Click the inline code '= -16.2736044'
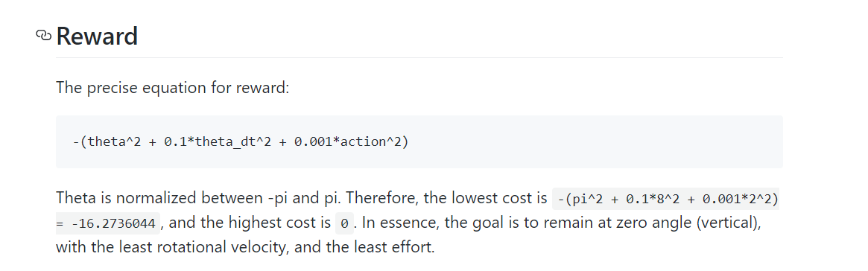Viewport: 868px width, 271px height. click(108, 223)
